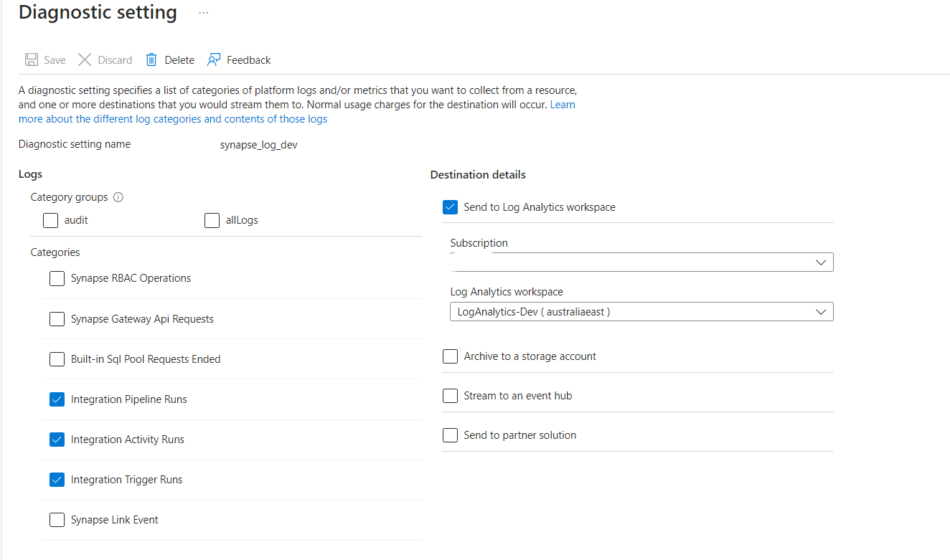The width and height of the screenshot is (950, 560).
Task: Check Built-in Sql Pool Requests Ended
Action: pyautogui.click(x=57, y=359)
